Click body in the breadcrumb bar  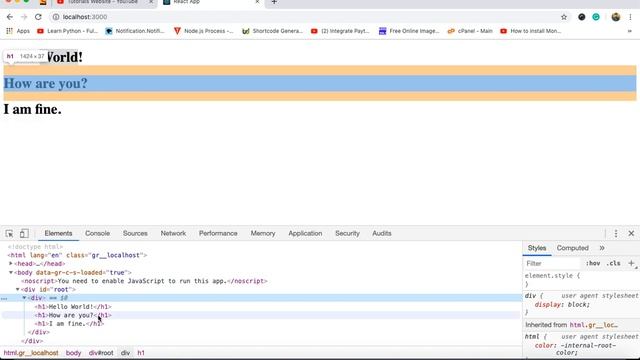pos(73,353)
